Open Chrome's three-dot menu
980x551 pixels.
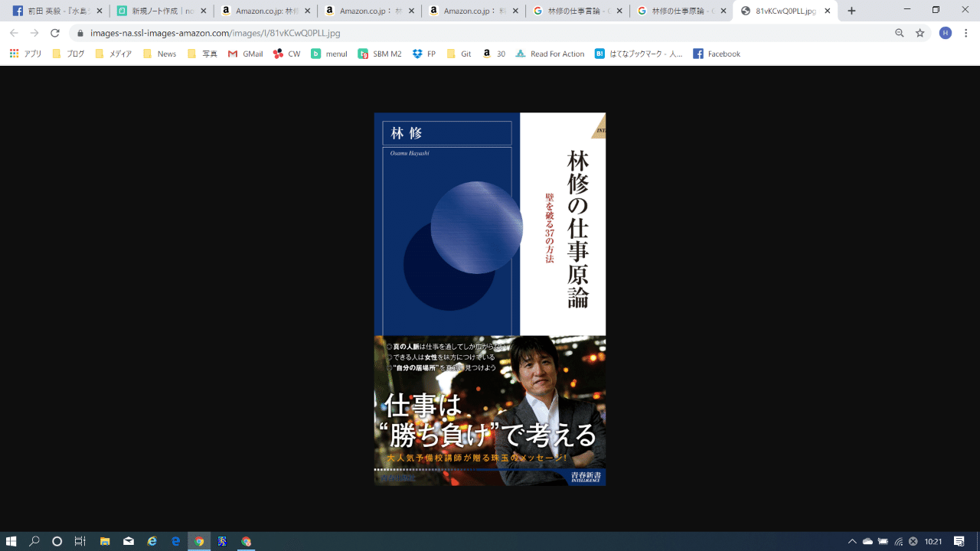coord(966,33)
